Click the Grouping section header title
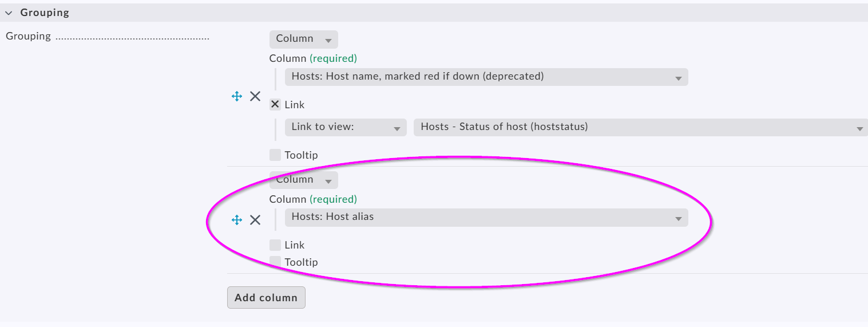Image resolution: width=868 pixels, height=327 pixels. [x=45, y=13]
